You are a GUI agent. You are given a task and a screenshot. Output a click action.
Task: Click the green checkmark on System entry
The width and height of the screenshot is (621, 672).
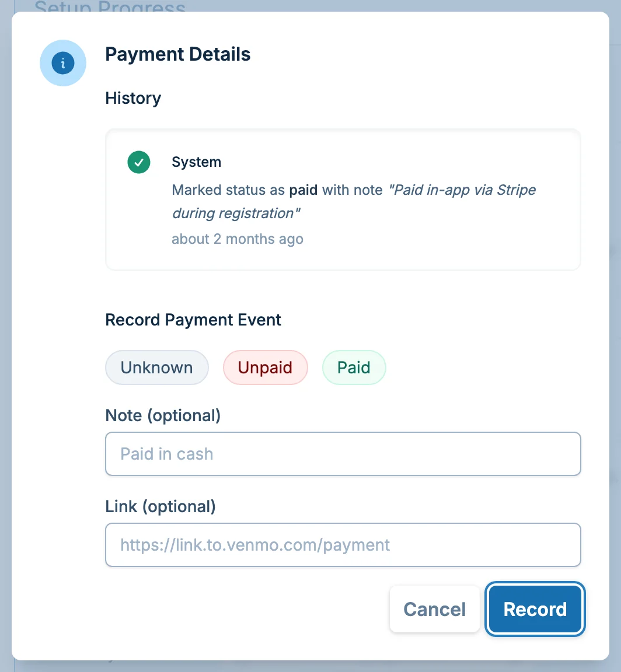click(139, 162)
